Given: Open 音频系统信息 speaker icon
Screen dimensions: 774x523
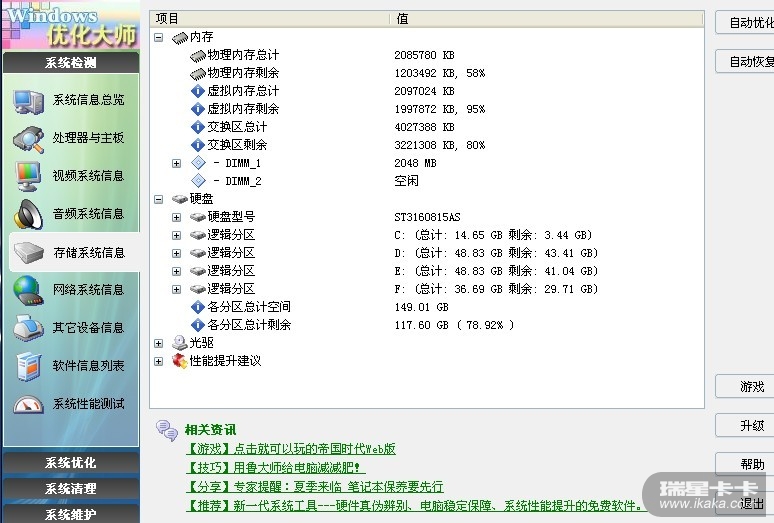Looking at the screenshot, I should tap(29, 214).
